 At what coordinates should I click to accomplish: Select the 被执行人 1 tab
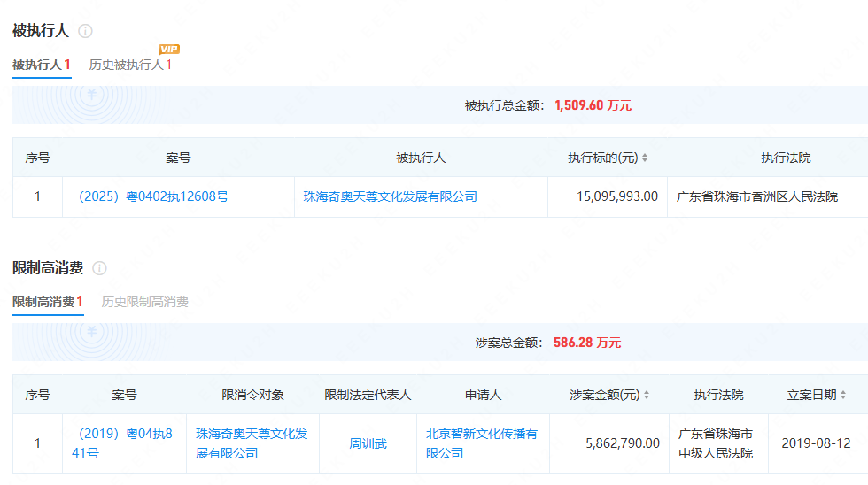point(42,65)
